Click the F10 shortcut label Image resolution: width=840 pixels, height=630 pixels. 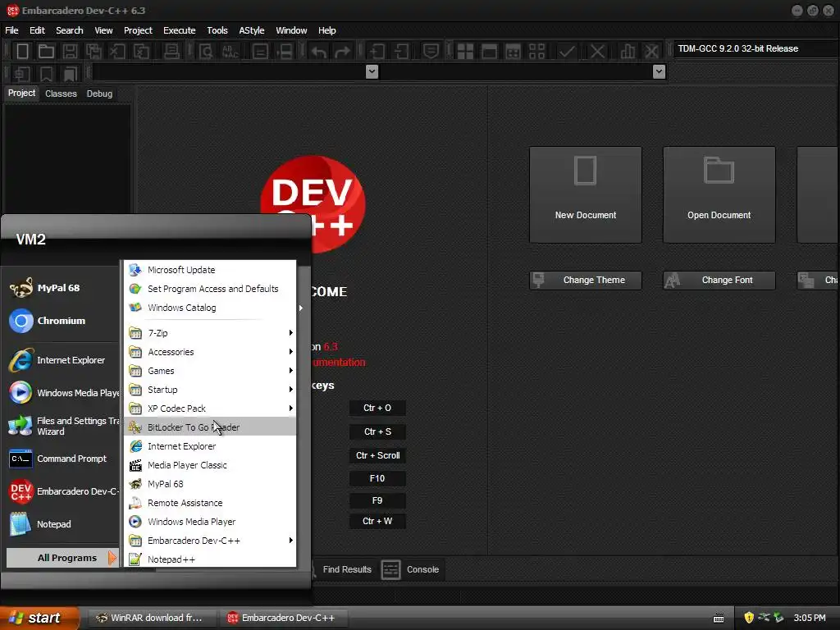click(x=377, y=478)
